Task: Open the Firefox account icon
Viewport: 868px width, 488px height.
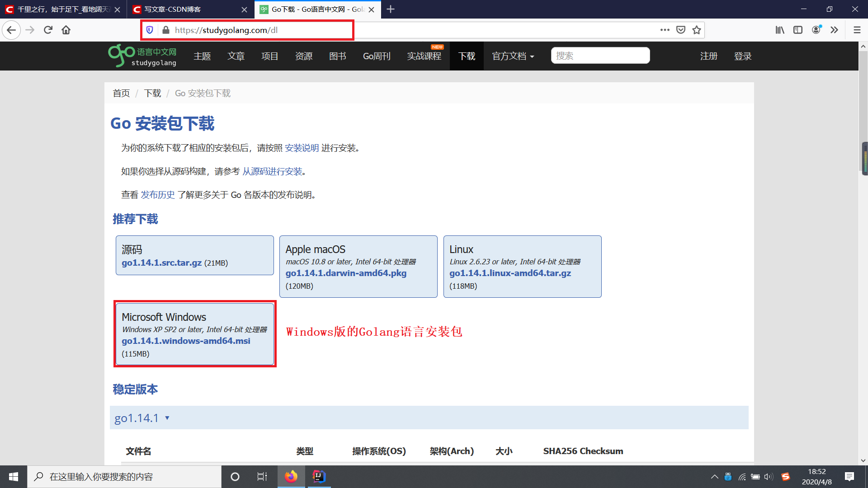Action: click(x=816, y=30)
